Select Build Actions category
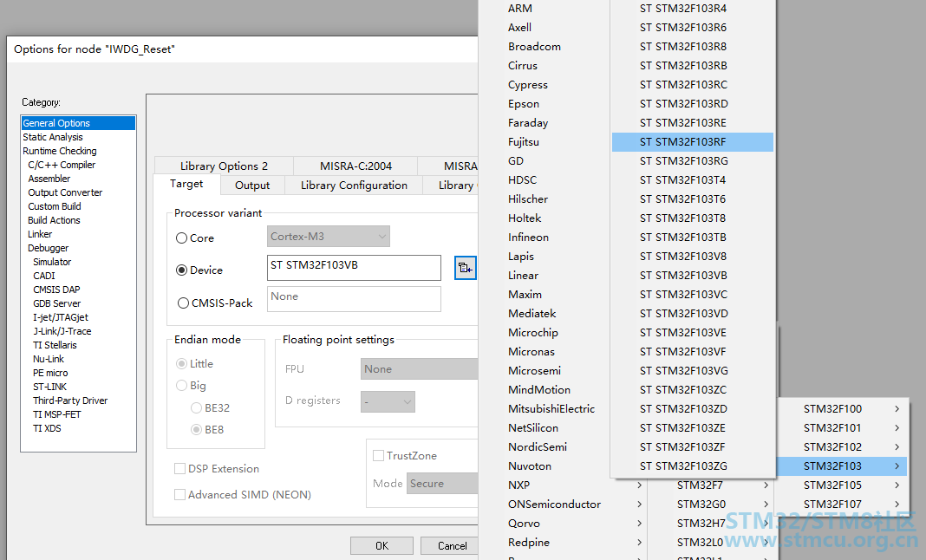 (54, 220)
